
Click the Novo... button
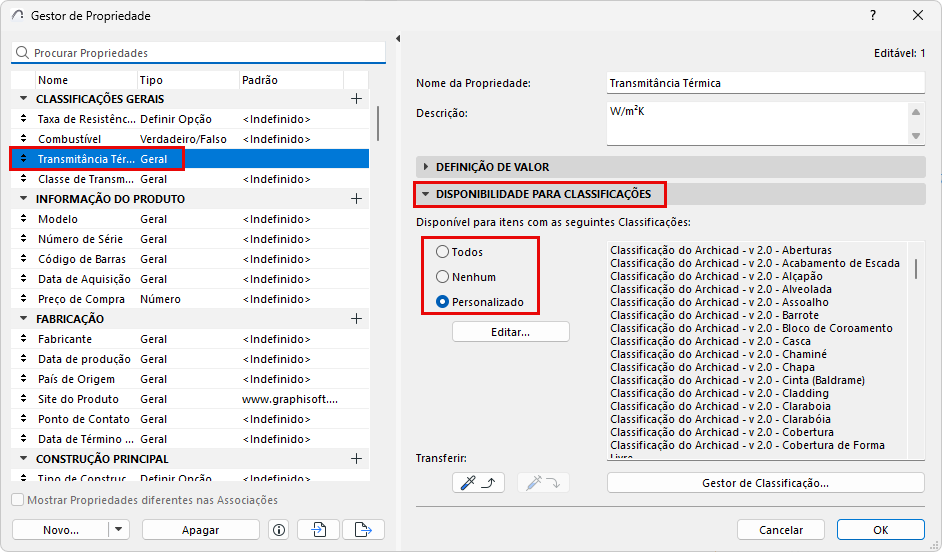pyautogui.click(x=61, y=530)
